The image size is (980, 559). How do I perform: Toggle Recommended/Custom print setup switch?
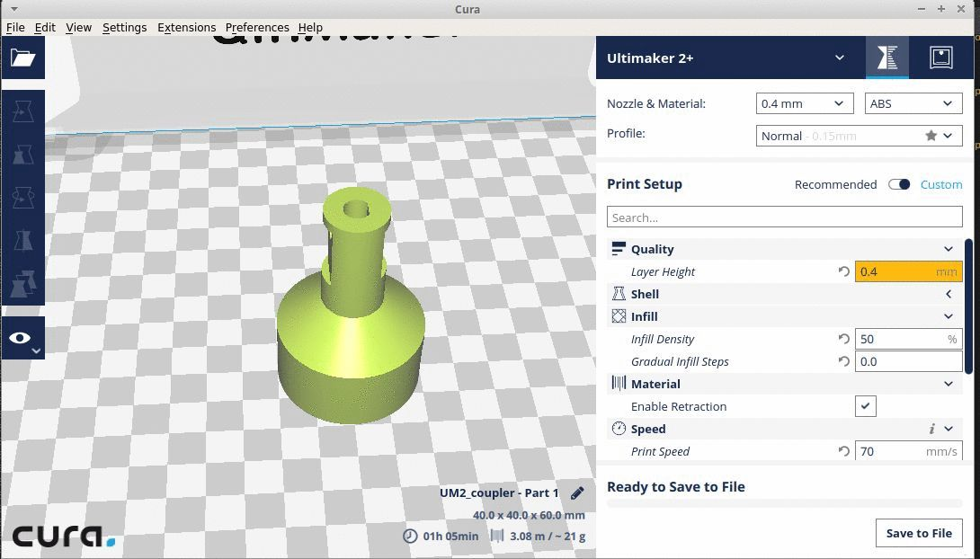click(899, 184)
